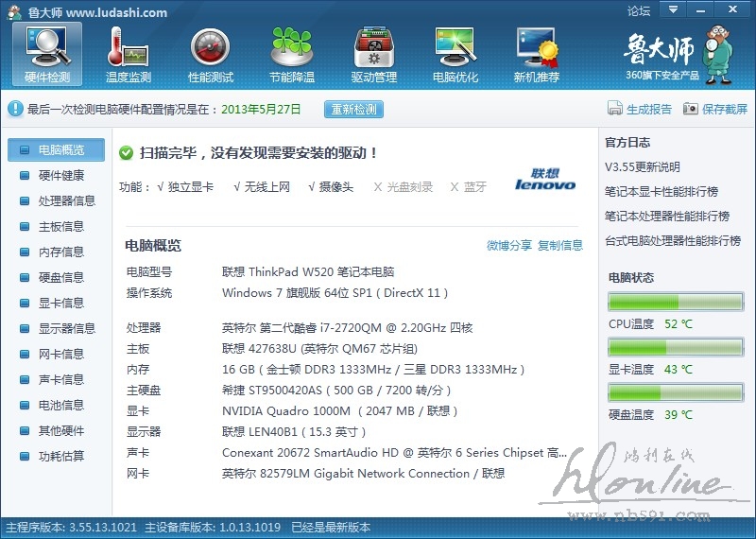Click the CPU温度 progress bar
The image size is (756, 539).
pyautogui.click(x=676, y=302)
